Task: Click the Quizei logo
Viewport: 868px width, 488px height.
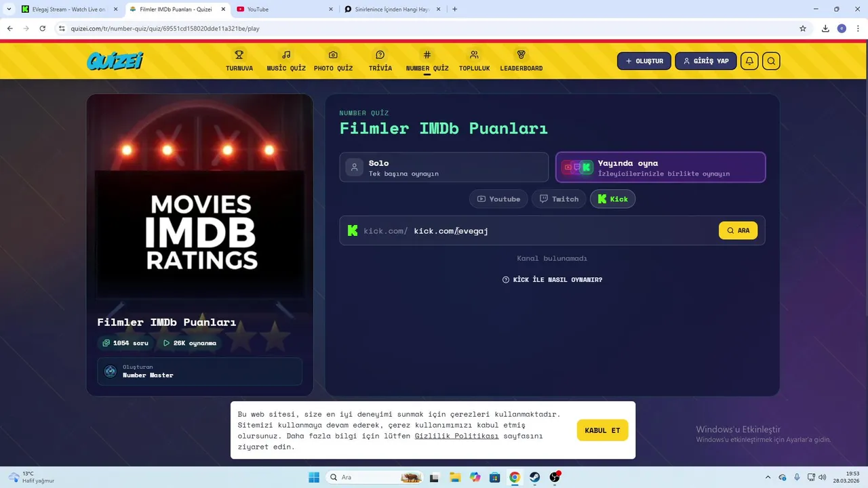Action: (x=115, y=61)
